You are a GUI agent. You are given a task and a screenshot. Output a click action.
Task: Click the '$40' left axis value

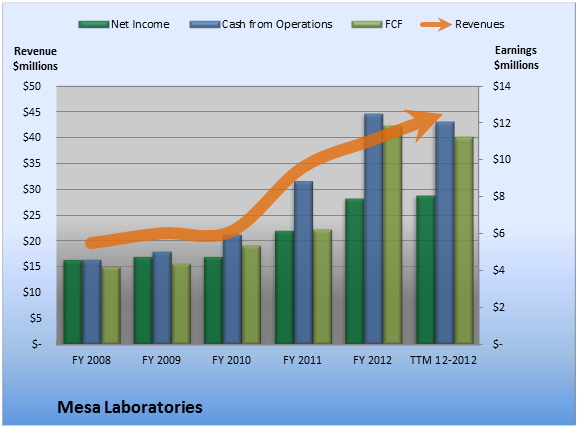click(32, 137)
